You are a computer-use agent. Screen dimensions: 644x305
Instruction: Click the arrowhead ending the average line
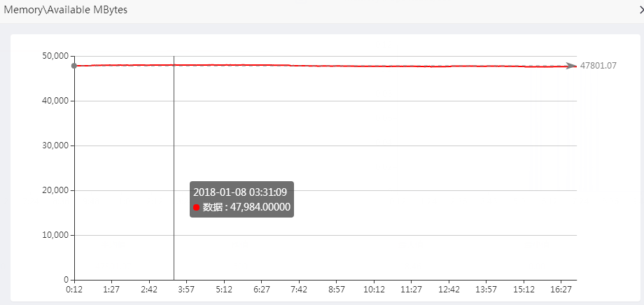tap(573, 66)
